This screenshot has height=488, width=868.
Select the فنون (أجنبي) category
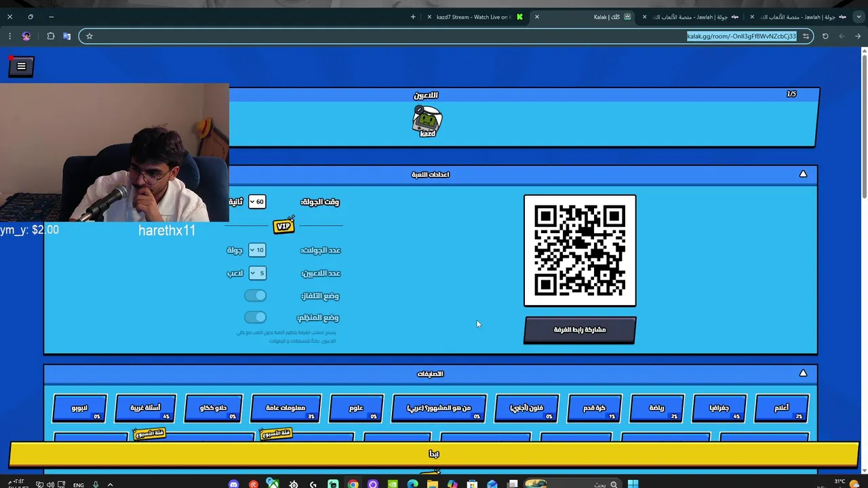pos(527,408)
